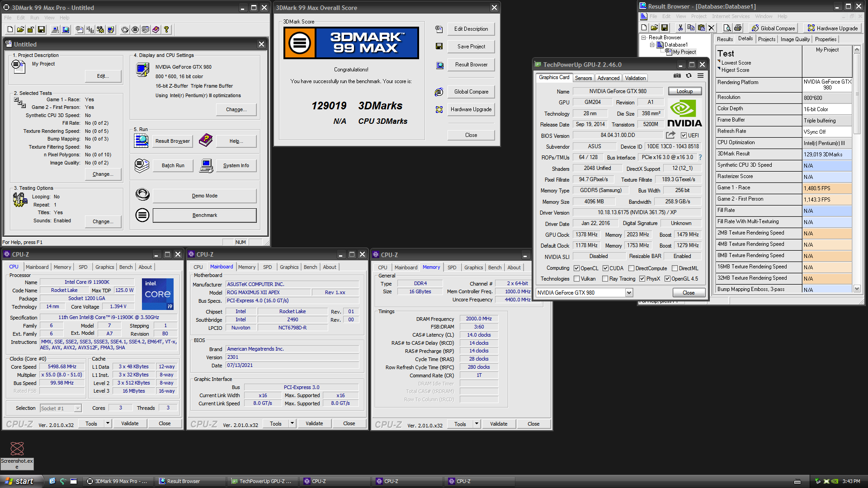Open the GPU selection dropdown in GPU-Z

pyautogui.click(x=629, y=293)
